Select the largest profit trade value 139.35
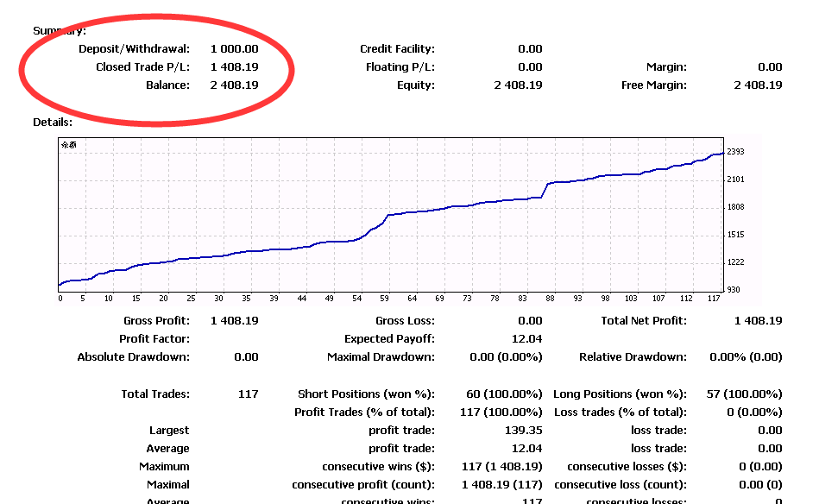Screen dimensions: 819x504 (x=523, y=431)
